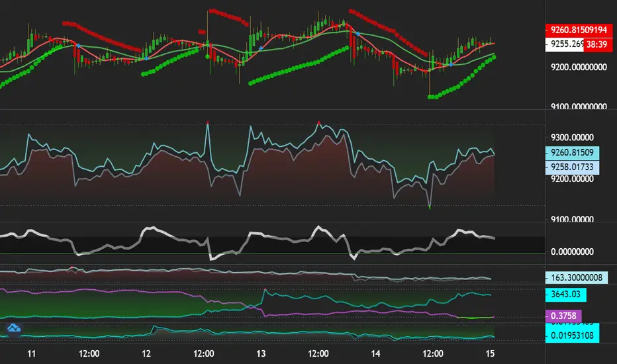Image resolution: width=617 pixels, height=364 pixels.
Task: Click the white price label 9255.269
Action: [565, 44]
